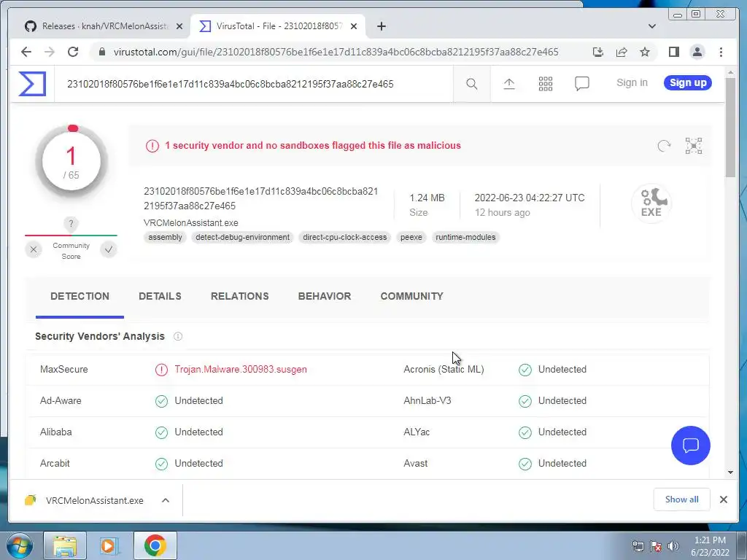Open new tab with plus button
This screenshot has height=560, width=747.
381,26
